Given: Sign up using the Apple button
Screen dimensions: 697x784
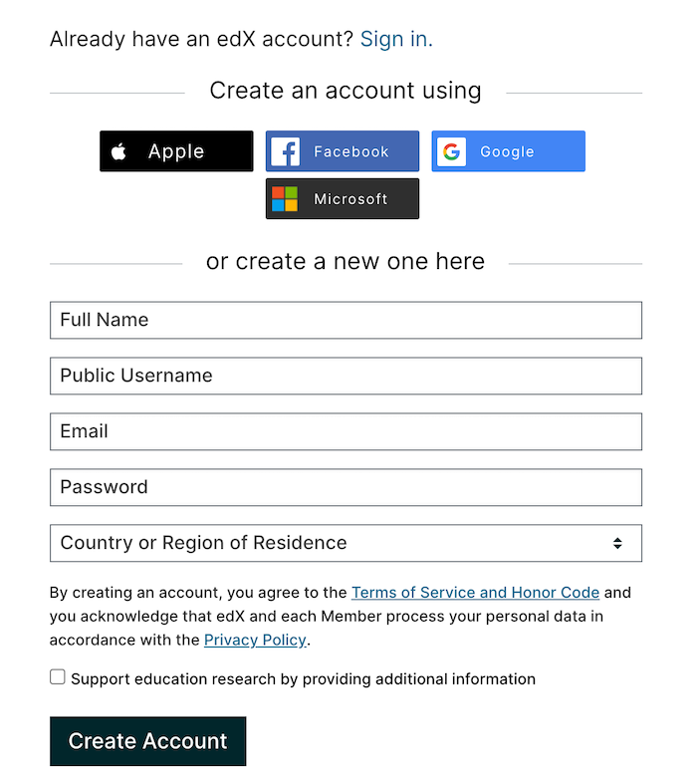Looking at the screenshot, I should (176, 151).
